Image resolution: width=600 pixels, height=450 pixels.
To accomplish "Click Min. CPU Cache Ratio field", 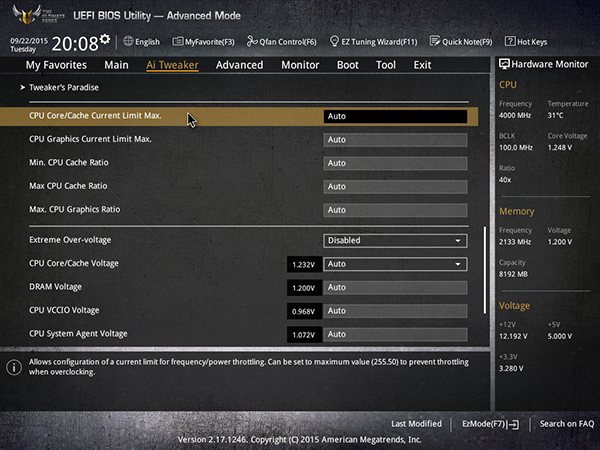I will click(395, 163).
